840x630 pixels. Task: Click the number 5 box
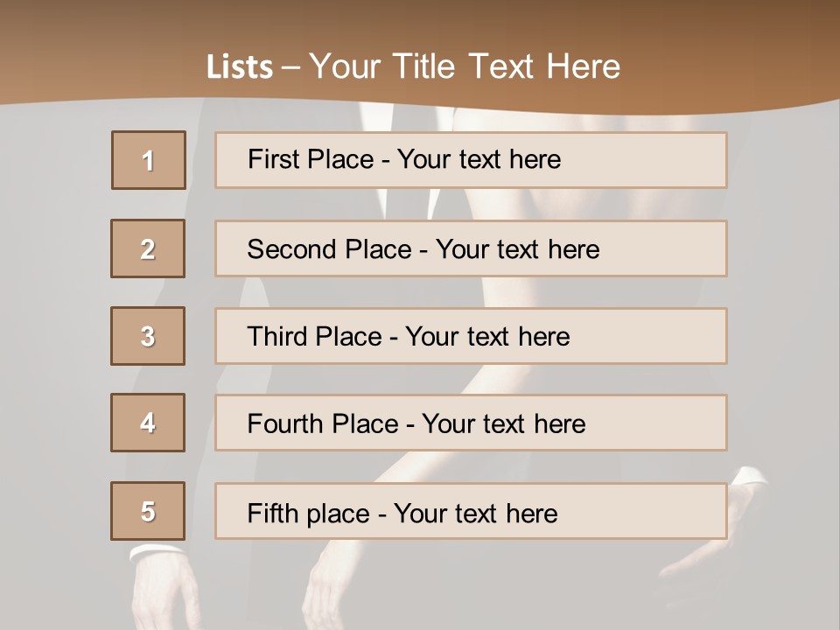[x=148, y=511]
